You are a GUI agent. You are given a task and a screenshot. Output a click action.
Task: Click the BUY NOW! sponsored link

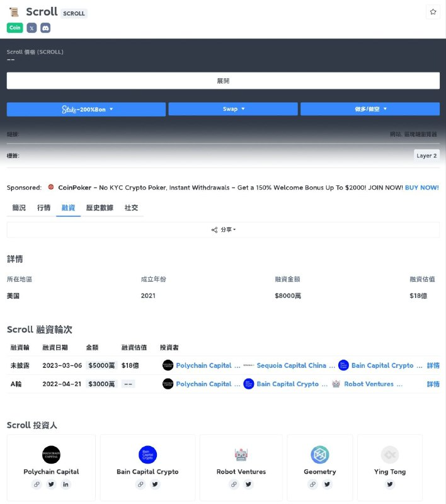421,187
